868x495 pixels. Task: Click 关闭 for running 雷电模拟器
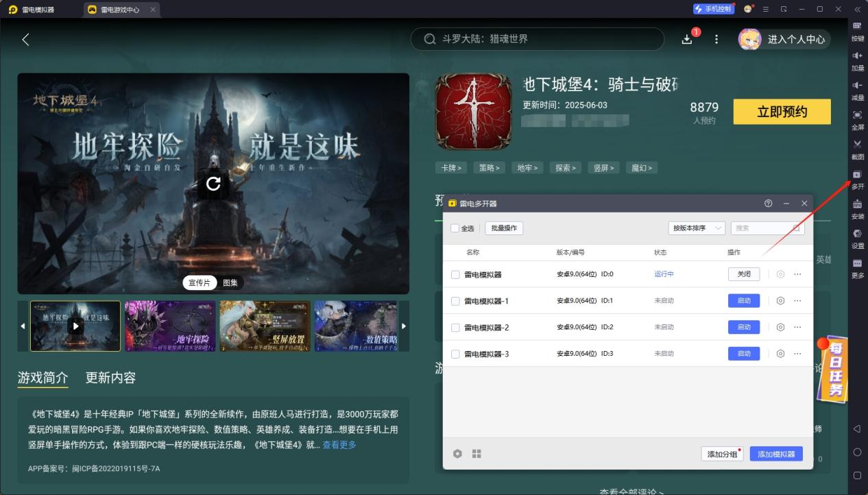[x=744, y=274]
